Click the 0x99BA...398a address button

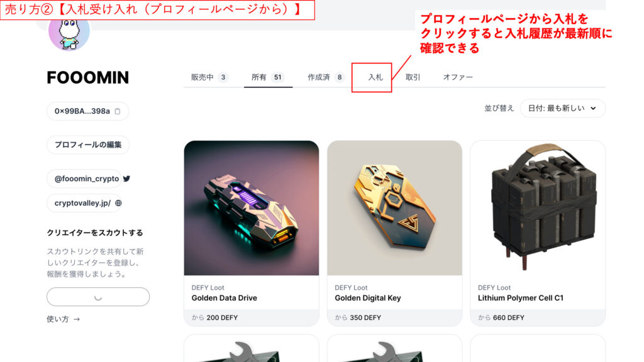(x=87, y=111)
